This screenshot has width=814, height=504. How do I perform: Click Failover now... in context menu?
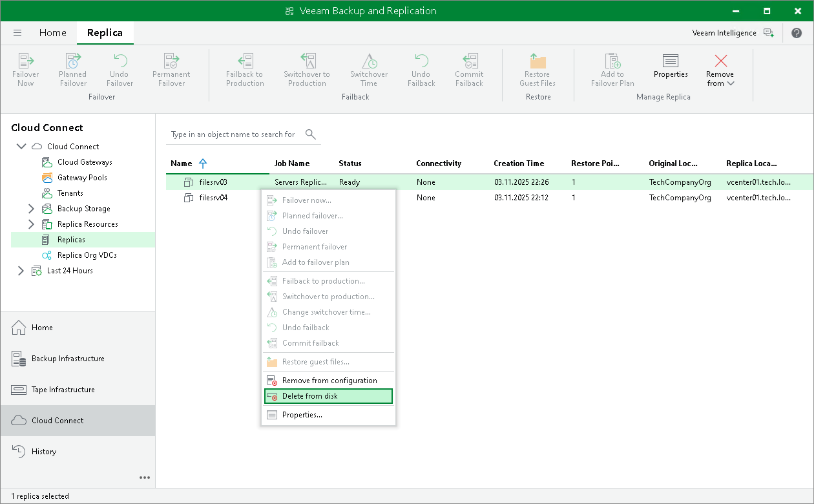coord(328,200)
